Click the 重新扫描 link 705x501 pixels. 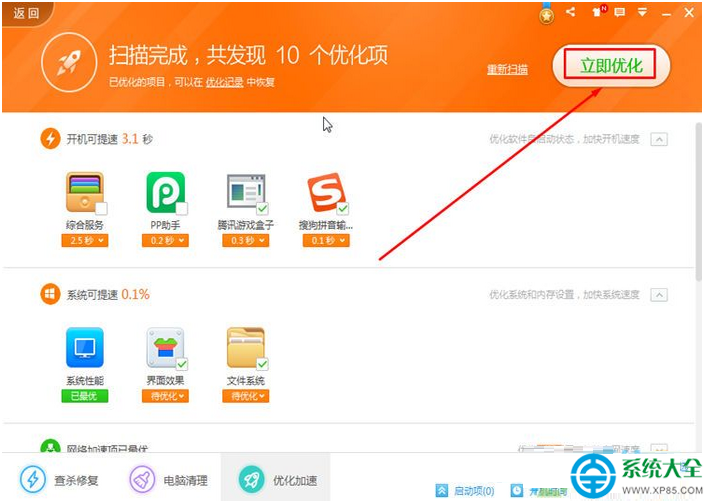pyautogui.click(x=507, y=69)
